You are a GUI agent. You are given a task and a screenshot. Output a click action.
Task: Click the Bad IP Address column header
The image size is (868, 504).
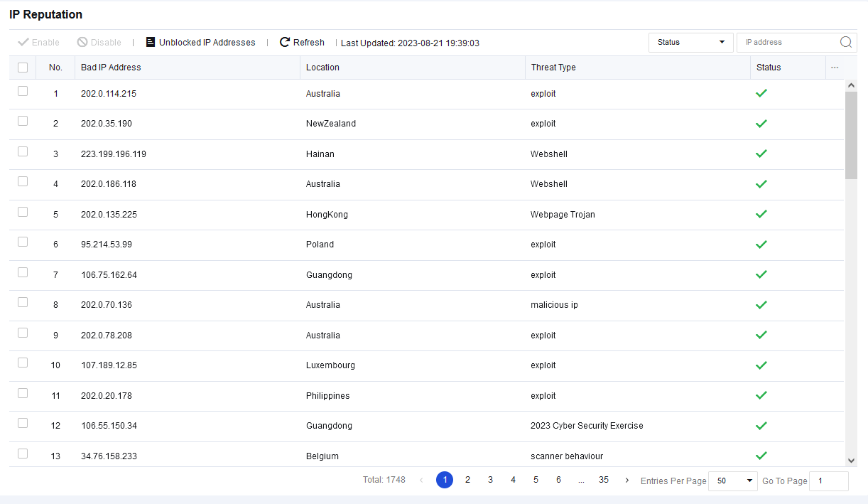click(x=111, y=68)
